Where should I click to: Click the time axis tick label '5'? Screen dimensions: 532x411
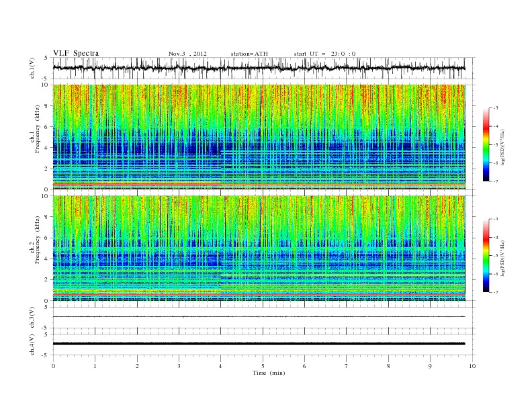click(263, 366)
